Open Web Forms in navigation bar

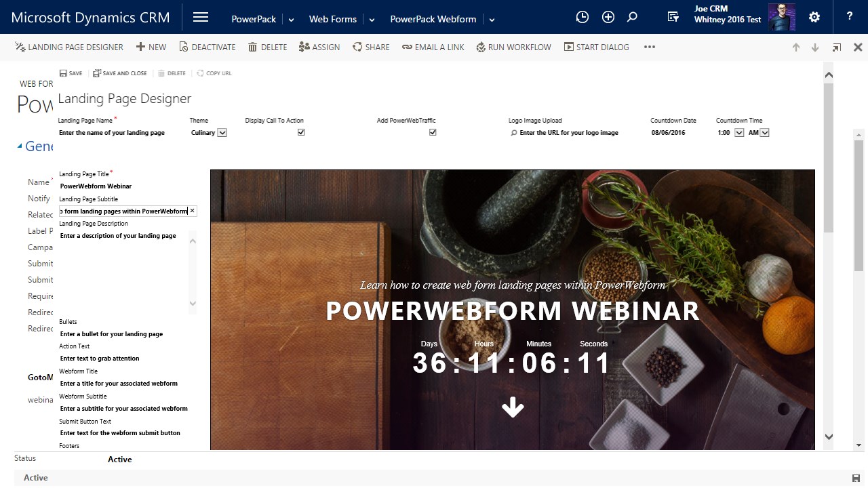click(332, 19)
